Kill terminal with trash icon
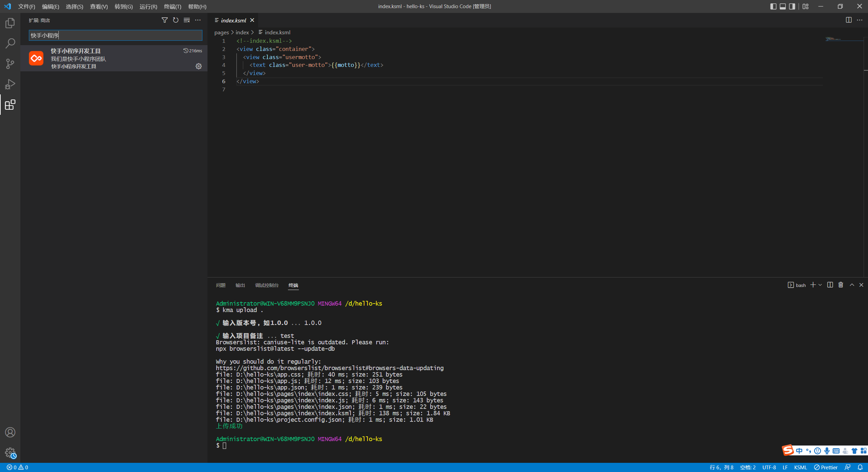The image size is (868, 472). (x=841, y=285)
